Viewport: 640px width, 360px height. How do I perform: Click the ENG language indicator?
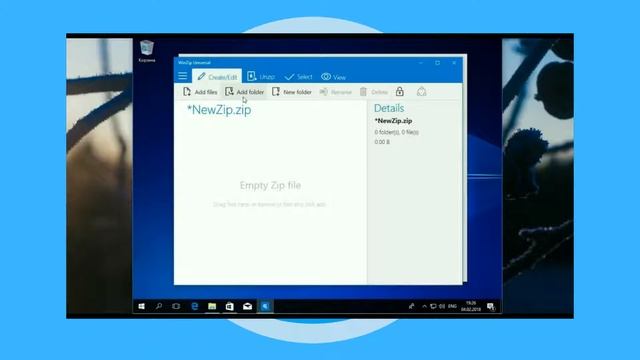452,306
